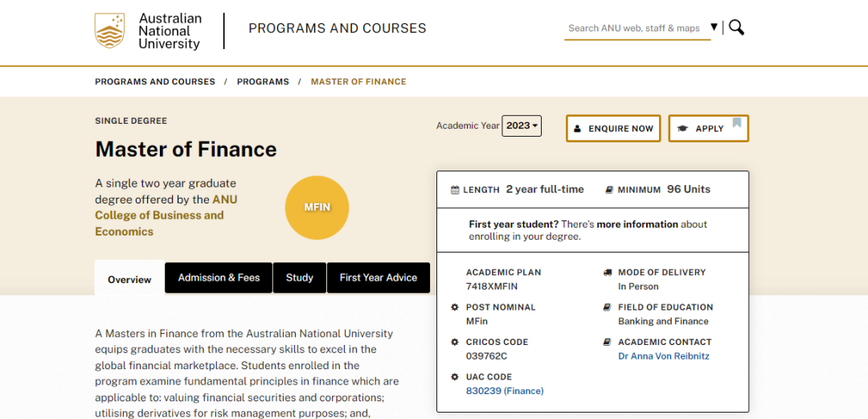Open the search scope dropdown arrow
The width and height of the screenshot is (868, 419).
coord(714,27)
